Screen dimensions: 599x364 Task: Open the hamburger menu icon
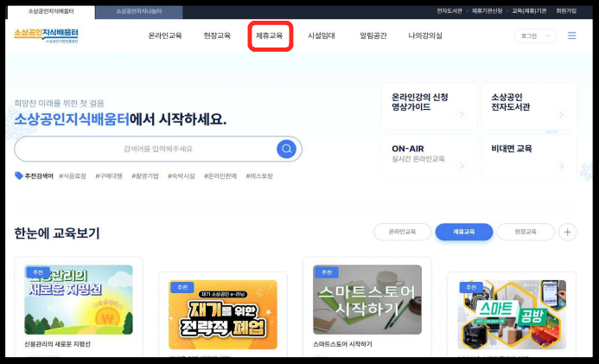tap(572, 36)
